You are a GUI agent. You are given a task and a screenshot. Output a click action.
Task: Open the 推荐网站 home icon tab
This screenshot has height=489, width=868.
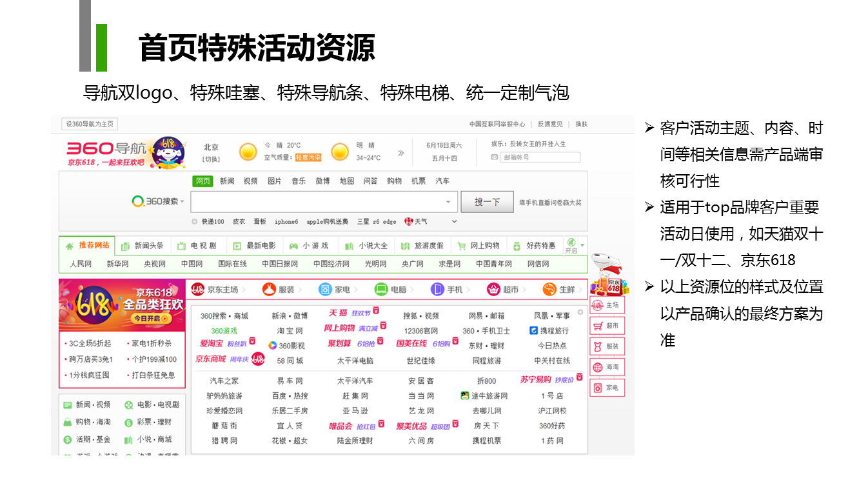point(70,246)
